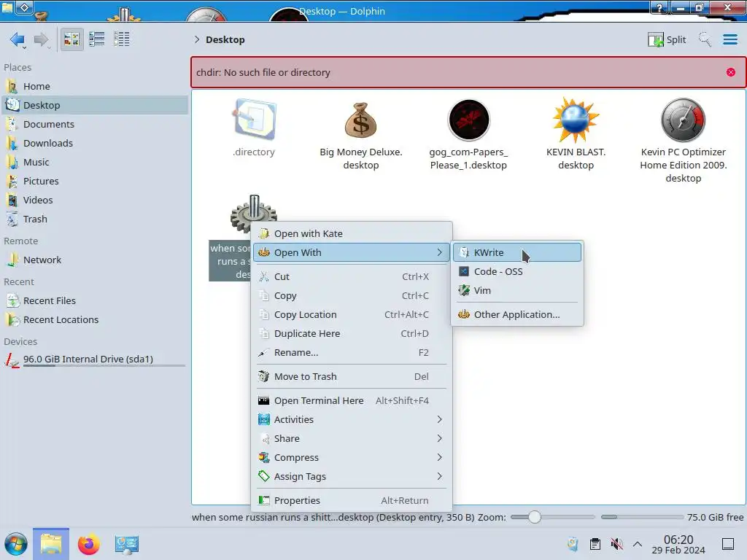
Task: Open the clipboard tray icon
Action: coord(595,544)
